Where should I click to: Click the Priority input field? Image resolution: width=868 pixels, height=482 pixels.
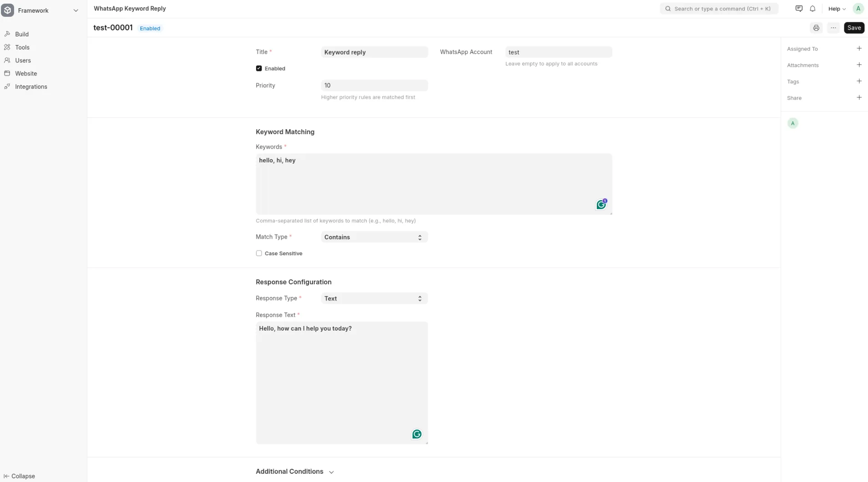[374, 85]
